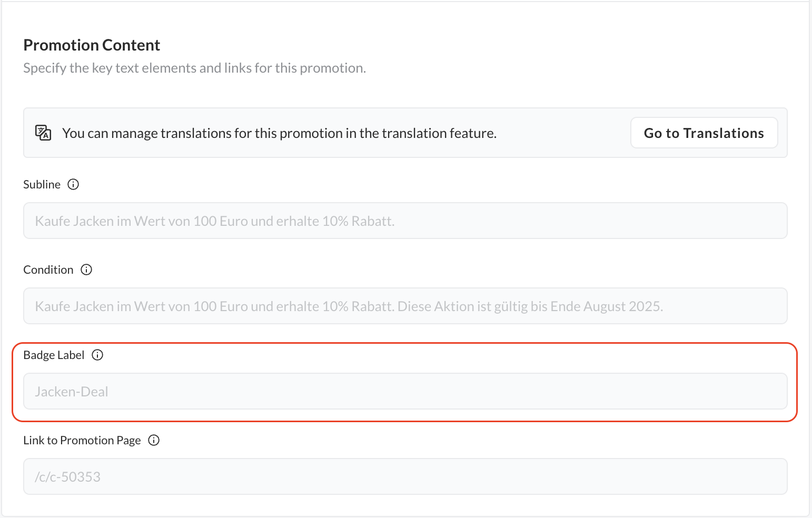Open Go to Translations
The width and height of the screenshot is (812, 518).
704,133
